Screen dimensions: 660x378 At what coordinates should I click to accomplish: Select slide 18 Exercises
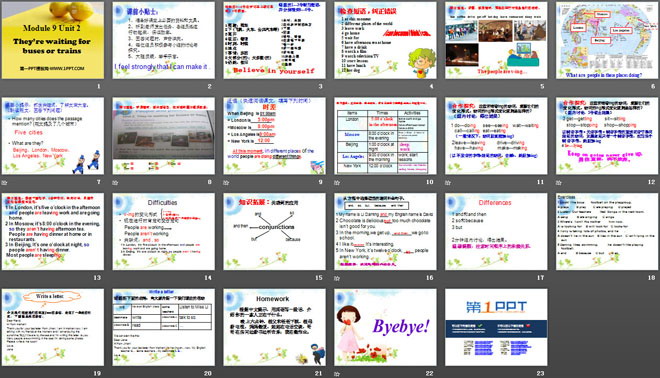(607, 232)
